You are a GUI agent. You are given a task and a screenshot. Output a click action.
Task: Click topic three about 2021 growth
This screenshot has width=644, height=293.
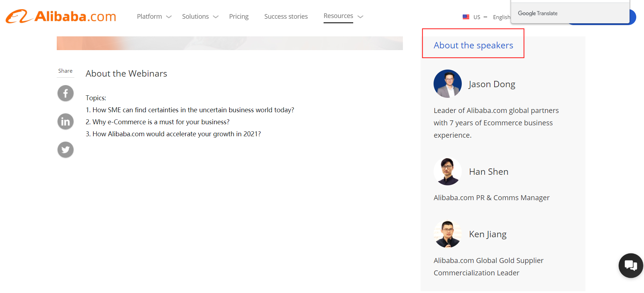click(x=173, y=134)
